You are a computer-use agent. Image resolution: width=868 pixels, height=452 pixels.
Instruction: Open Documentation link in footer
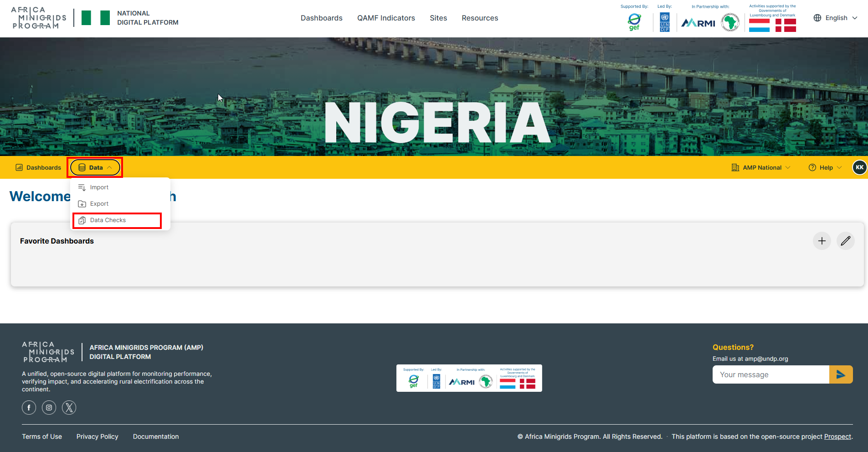(156, 436)
